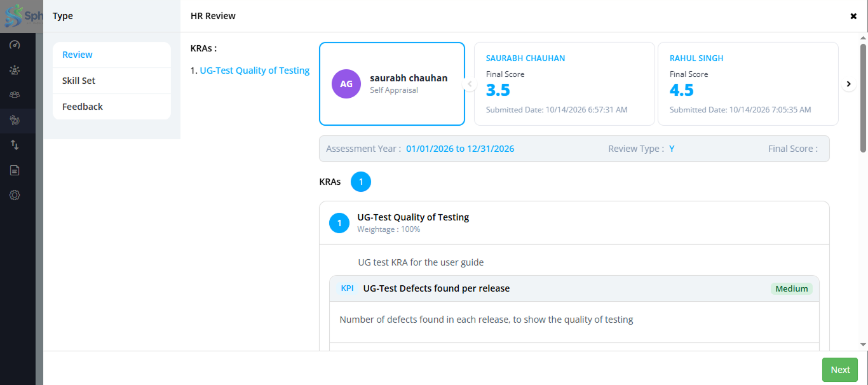Open UG-Test Quality of Testing KRA link
Screen dimensions: 868x385
pos(255,71)
